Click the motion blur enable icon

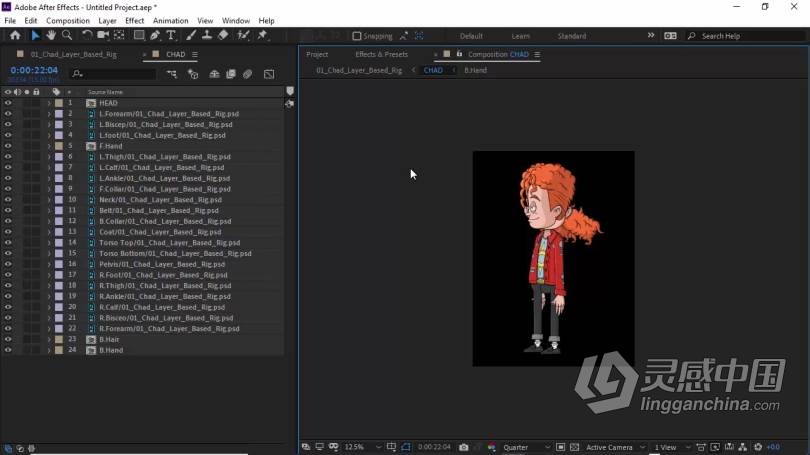pyautogui.click(x=248, y=74)
